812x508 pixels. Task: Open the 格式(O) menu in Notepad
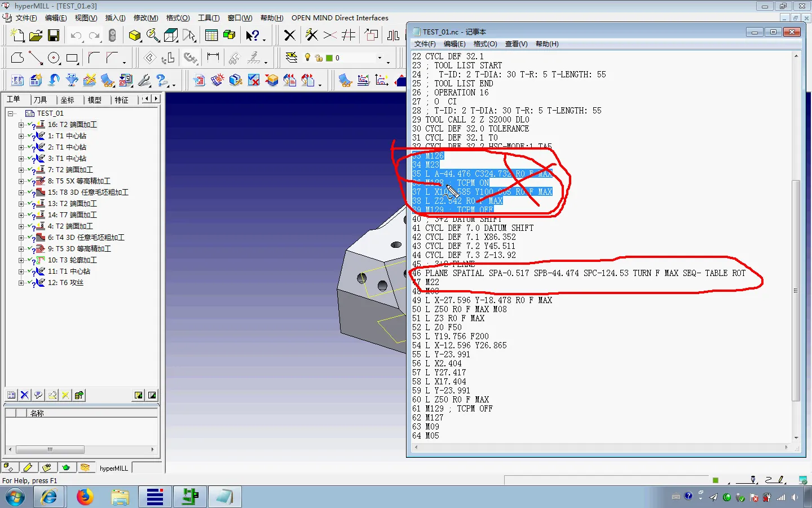click(x=485, y=44)
